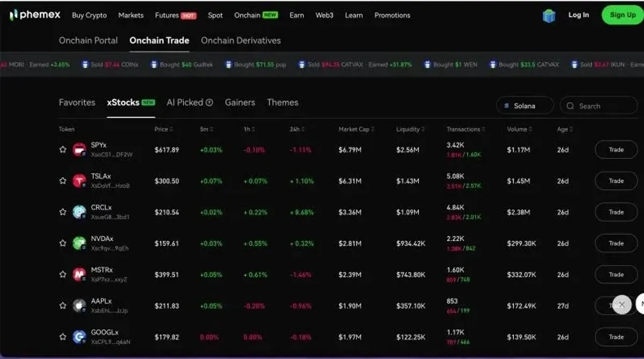Viewport: 644px width, 359px height.
Task: Open Spot menu
Action: point(215,16)
